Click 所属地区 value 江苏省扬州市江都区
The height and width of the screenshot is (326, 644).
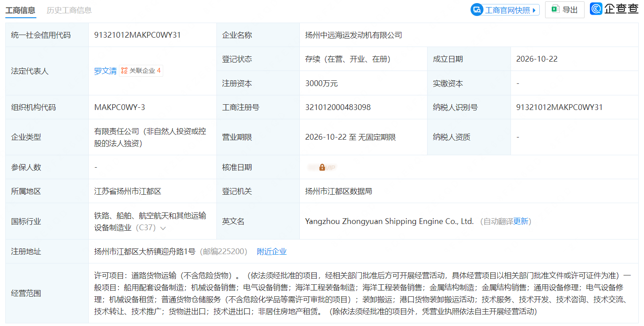(128, 191)
